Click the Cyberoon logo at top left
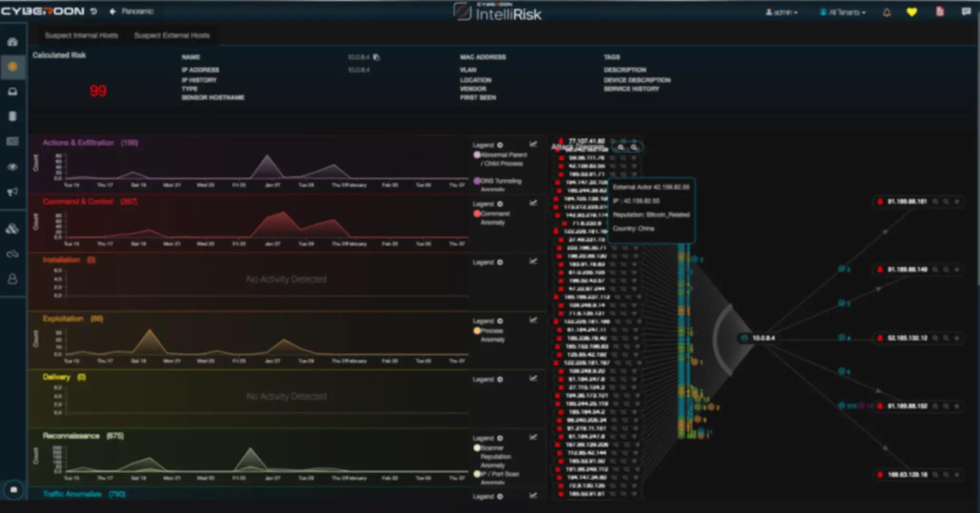 (x=42, y=11)
